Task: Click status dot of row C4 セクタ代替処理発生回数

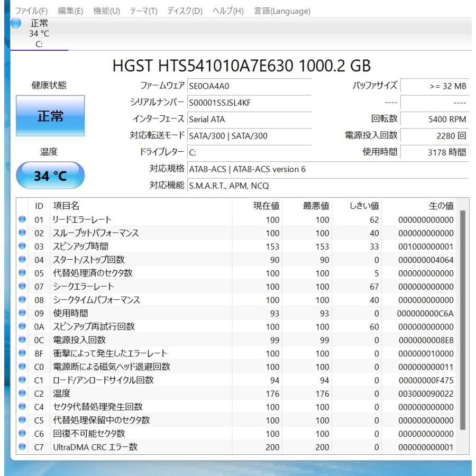Action: click(22, 406)
